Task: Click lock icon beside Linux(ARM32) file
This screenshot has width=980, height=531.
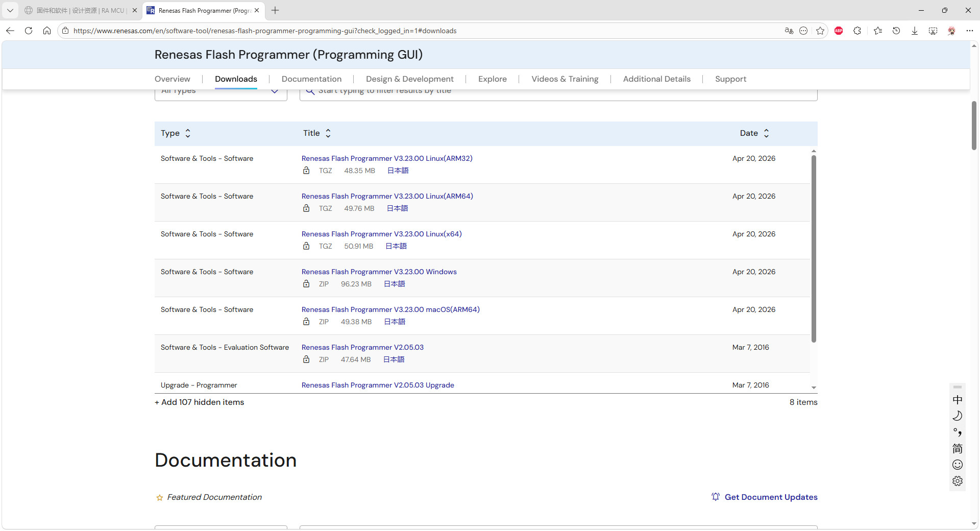Action: pos(306,171)
